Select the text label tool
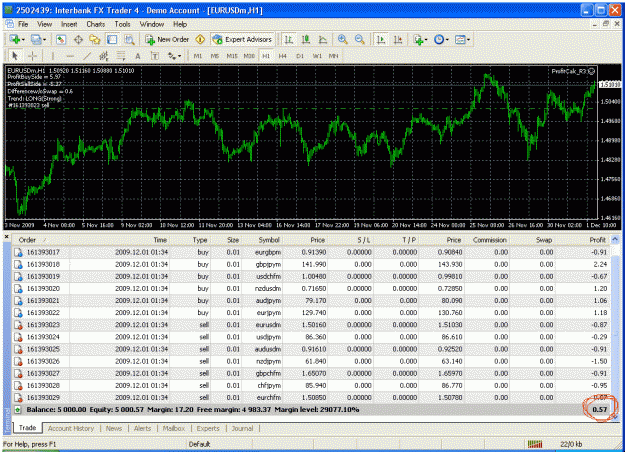The image size is (625, 452). coord(138,56)
